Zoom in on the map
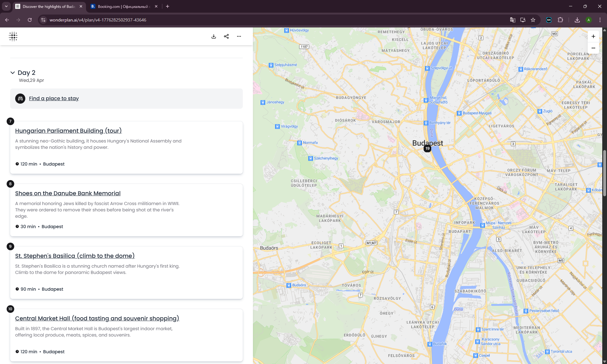 tap(593, 36)
